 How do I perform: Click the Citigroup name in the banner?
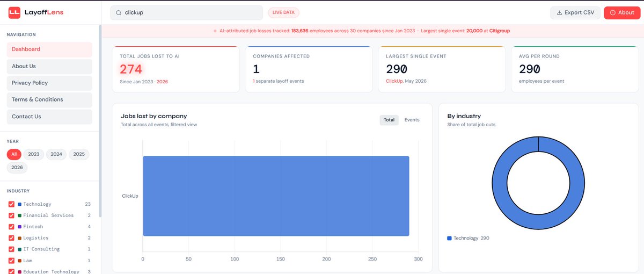500,31
